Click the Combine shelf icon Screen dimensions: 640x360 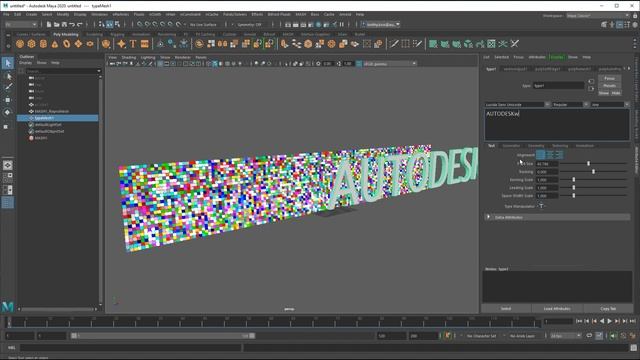pyautogui.click(x=199, y=44)
